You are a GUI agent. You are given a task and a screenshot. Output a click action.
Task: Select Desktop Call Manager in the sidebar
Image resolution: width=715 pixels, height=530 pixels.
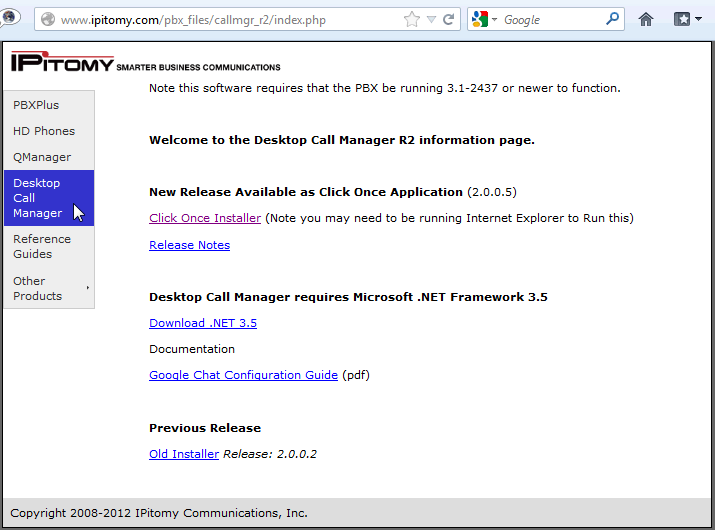49,198
